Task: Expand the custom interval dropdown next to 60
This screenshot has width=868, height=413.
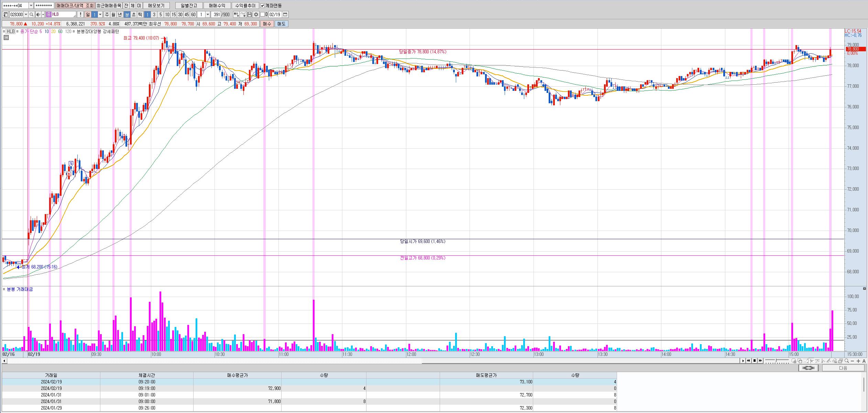Action: click(208, 14)
